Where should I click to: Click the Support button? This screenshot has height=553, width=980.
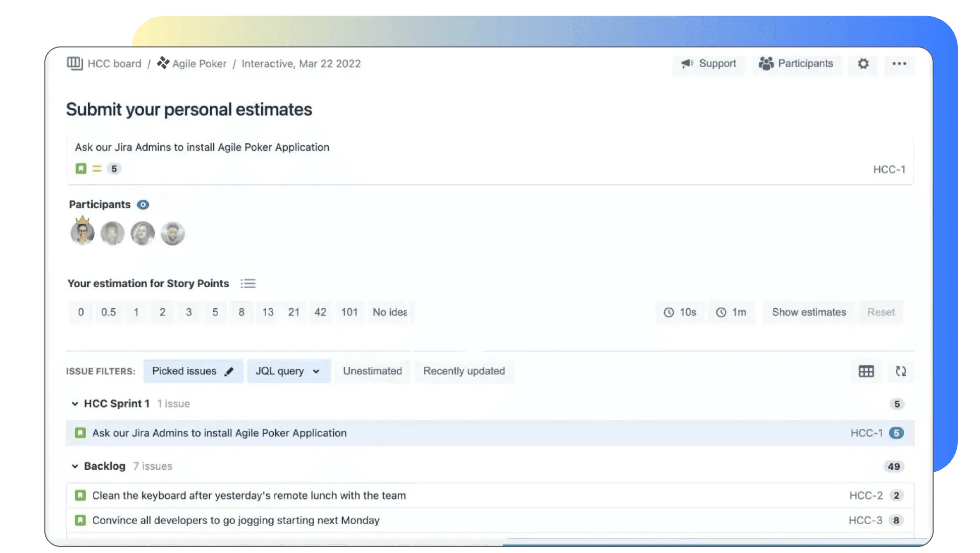click(x=708, y=64)
